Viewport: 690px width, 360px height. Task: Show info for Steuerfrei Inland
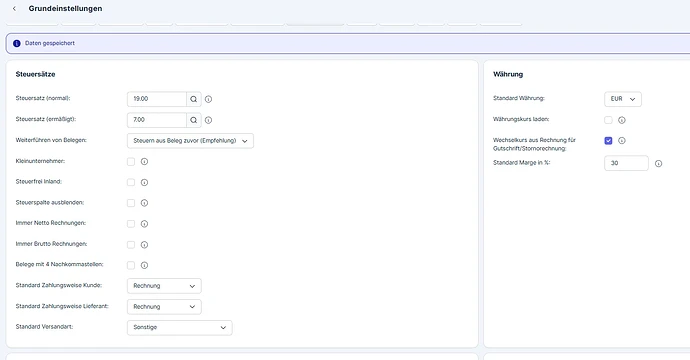pos(144,182)
